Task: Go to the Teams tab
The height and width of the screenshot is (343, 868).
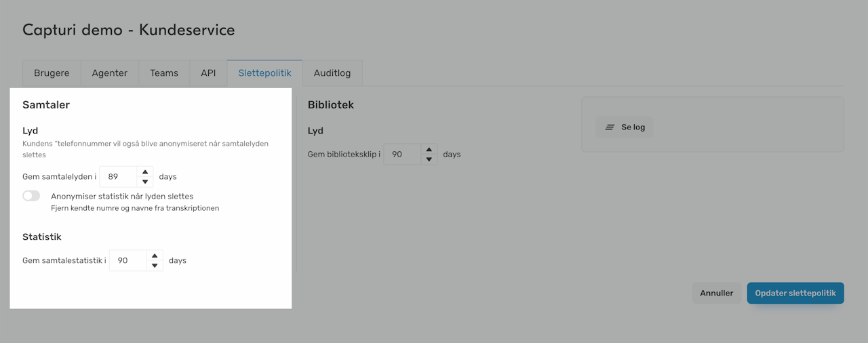Action: pos(164,73)
